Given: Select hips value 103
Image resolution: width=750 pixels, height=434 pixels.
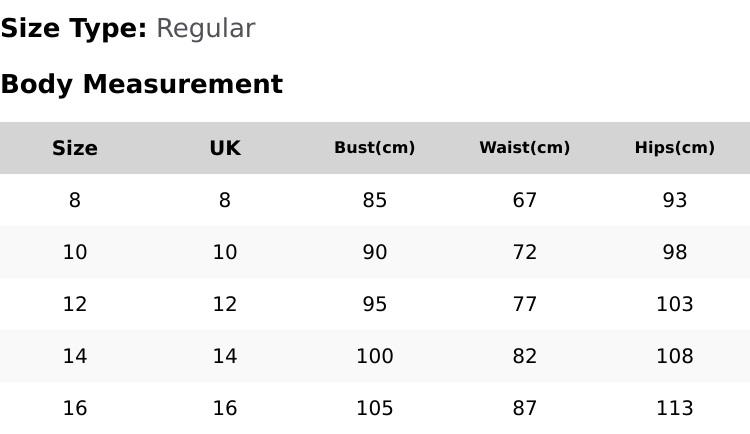Looking at the screenshot, I should click(675, 304).
